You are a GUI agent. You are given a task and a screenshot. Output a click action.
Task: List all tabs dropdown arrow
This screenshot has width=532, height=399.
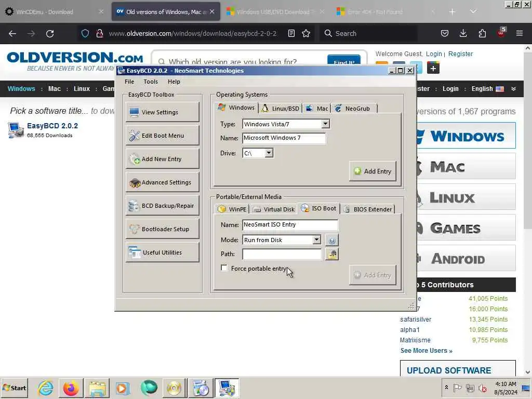point(473,11)
